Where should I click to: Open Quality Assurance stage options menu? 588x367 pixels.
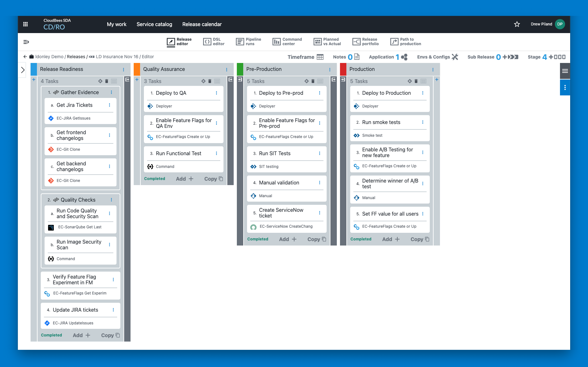click(227, 69)
